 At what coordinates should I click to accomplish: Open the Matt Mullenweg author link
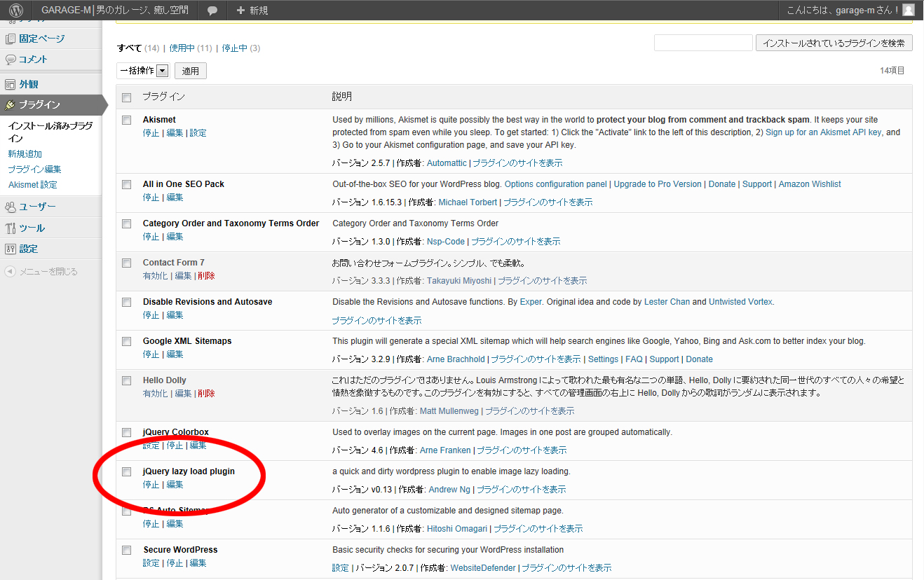point(449,411)
